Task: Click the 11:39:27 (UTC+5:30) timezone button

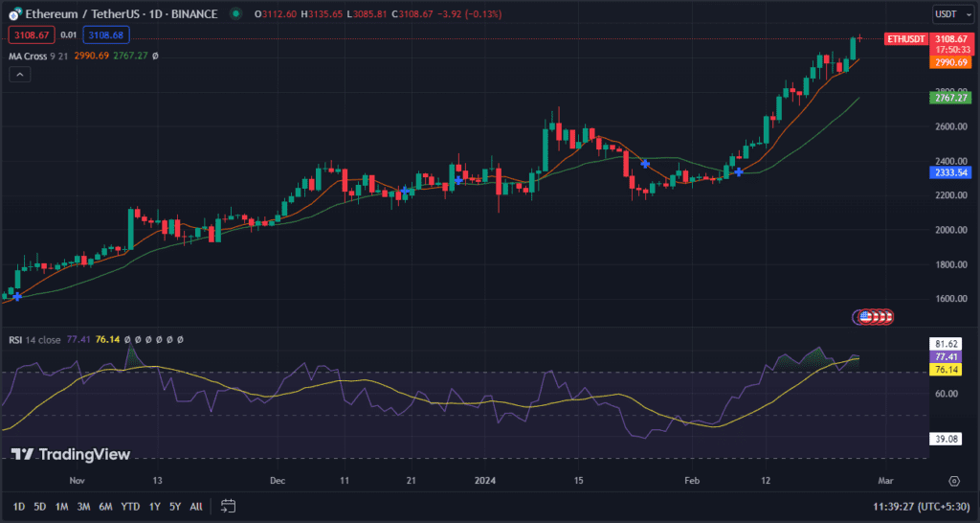Action: click(x=920, y=506)
